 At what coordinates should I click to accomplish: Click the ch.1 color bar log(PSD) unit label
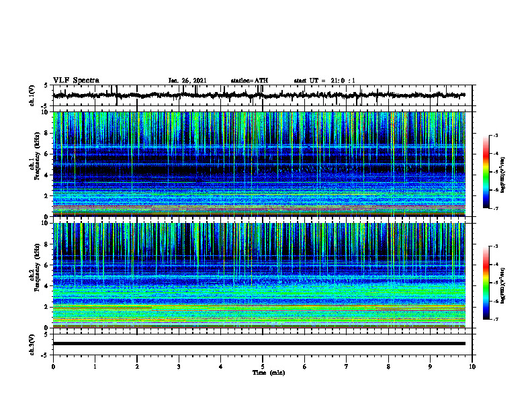pos(503,175)
